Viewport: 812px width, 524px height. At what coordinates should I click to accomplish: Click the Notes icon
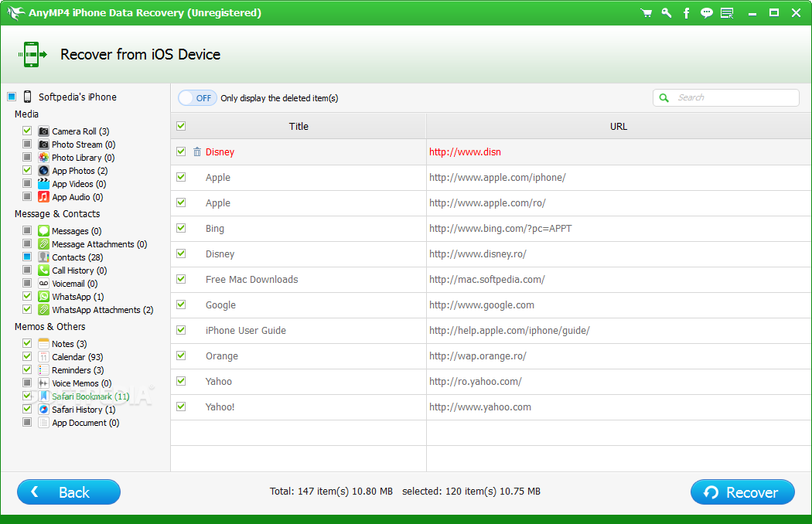pyautogui.click(x=43, y=343)
